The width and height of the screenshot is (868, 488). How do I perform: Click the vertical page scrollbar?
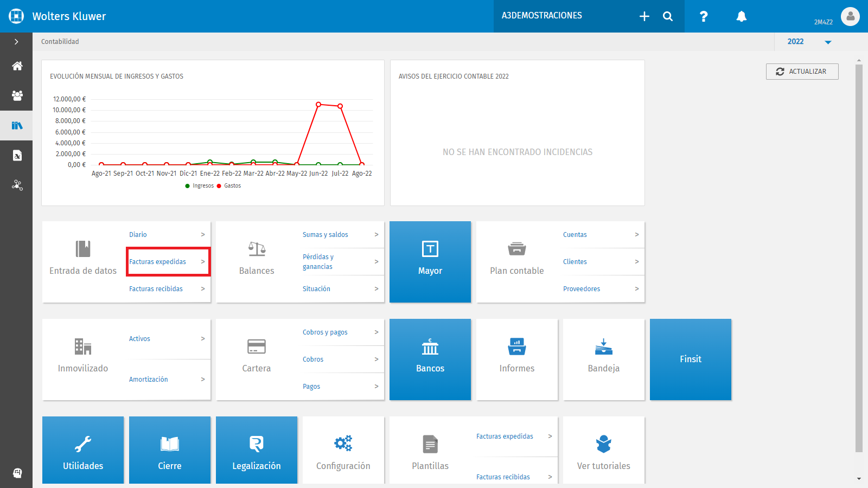point(859,258)
